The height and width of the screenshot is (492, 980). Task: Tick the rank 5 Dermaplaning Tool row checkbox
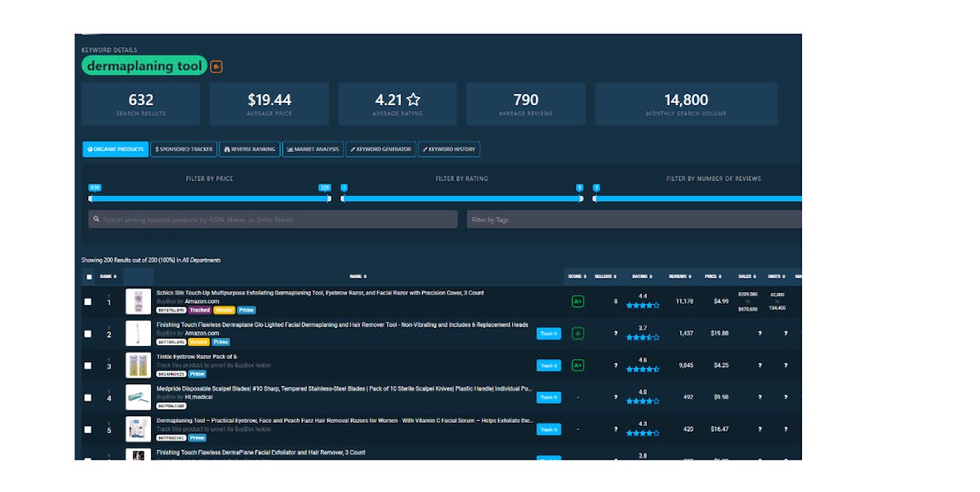coord(88,429)
